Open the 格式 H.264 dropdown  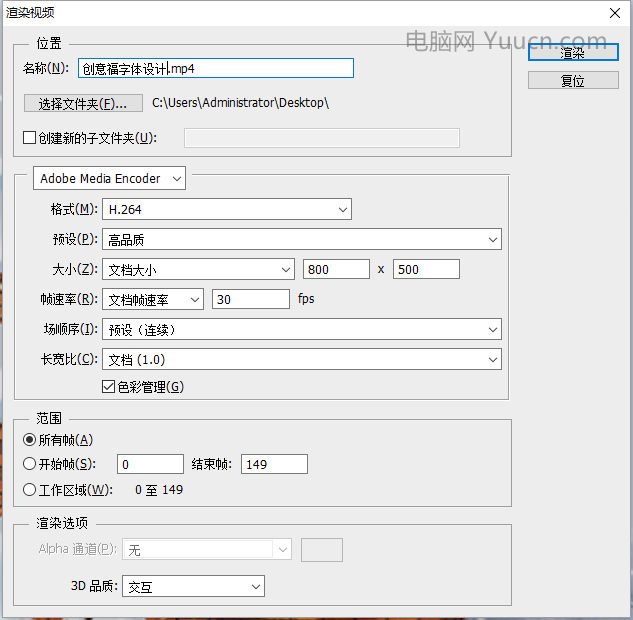point(227,209)
